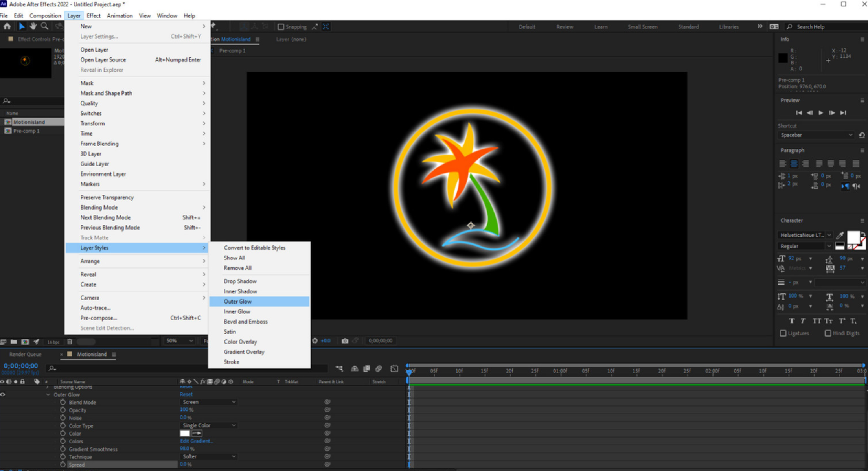Image resolution: width=868 pixels, height=471 pixels.
Task: Switch to the Libraries workspace
Action: (729, 27)
